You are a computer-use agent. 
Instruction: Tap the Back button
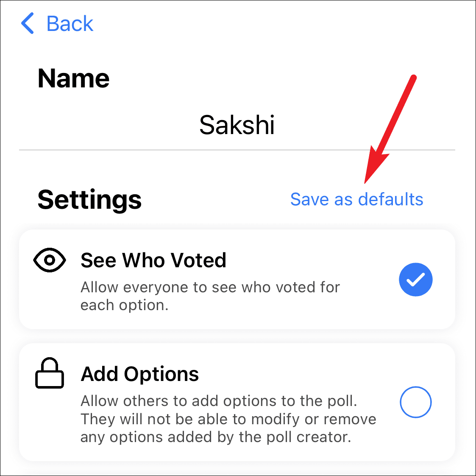coord(57,24)
